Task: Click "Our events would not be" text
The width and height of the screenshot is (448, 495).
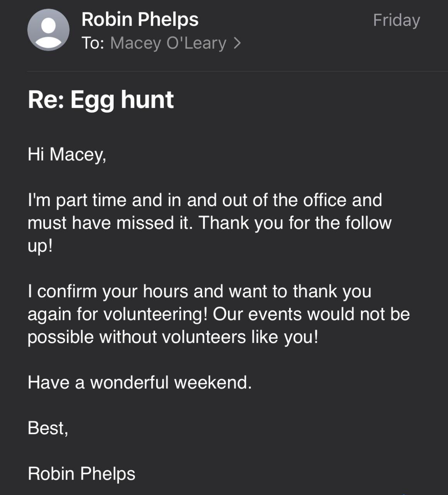Action: pos(311,314)
